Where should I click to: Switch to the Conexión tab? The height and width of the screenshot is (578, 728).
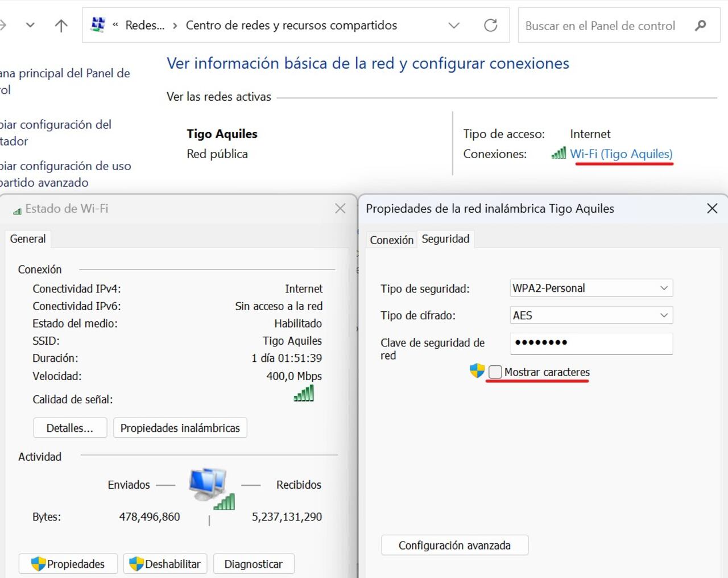point(391,240)
